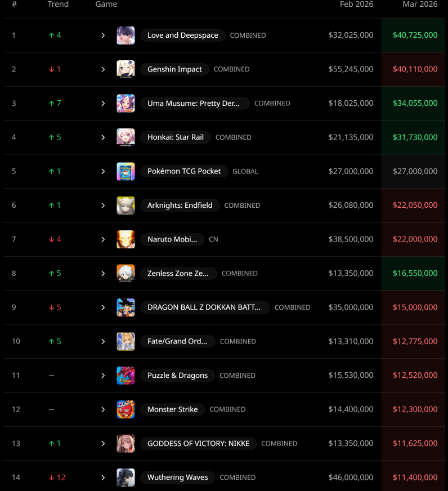
Task: Sort by the # rank column header
Action: tap(14, 4)
